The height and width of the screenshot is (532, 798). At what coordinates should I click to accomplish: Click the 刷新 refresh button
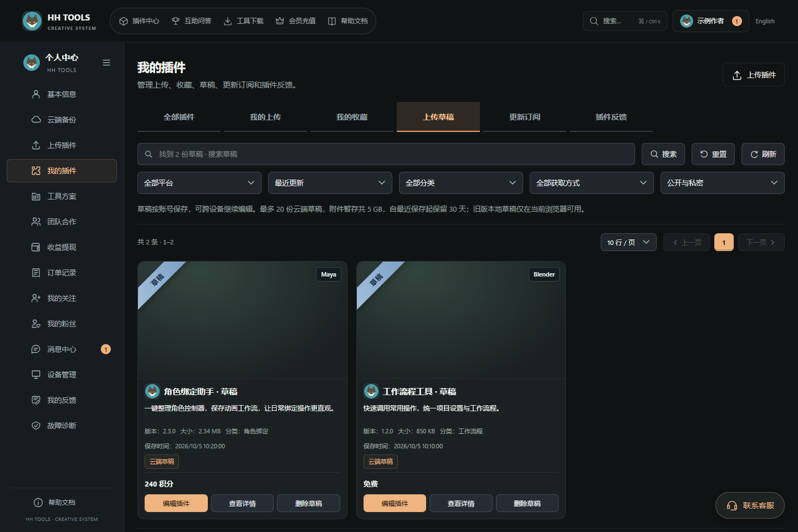[763, 154]
